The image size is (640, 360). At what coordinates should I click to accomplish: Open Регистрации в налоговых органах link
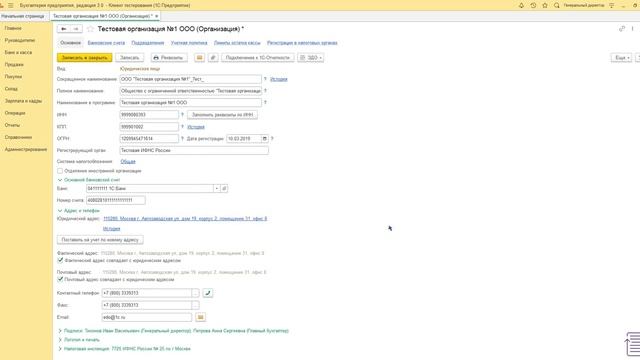pos(302,43)
